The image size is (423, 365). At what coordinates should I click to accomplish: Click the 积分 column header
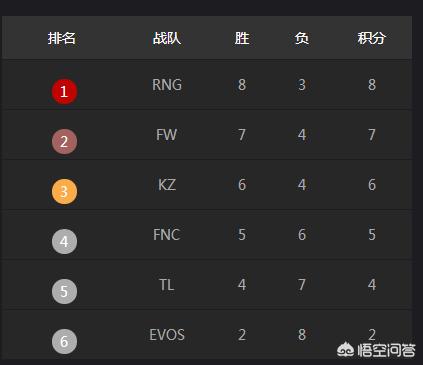[x=371, y=38]
